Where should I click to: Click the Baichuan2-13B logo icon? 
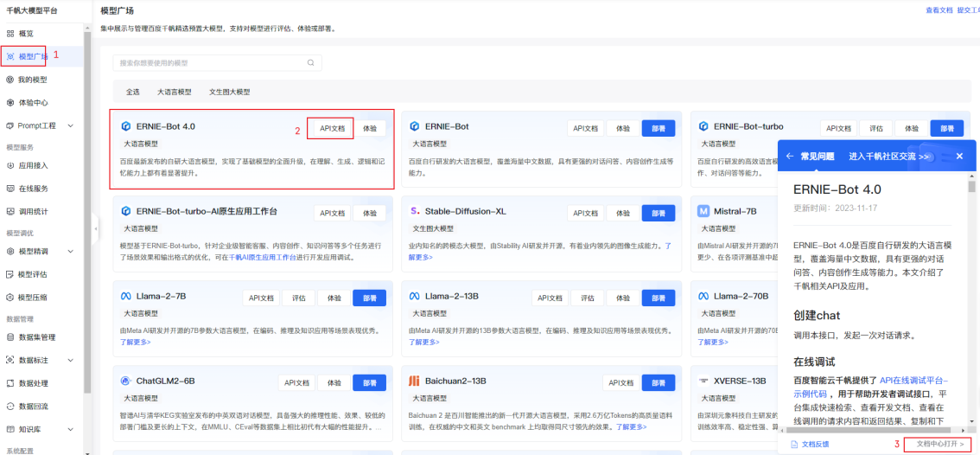[414, 381]
